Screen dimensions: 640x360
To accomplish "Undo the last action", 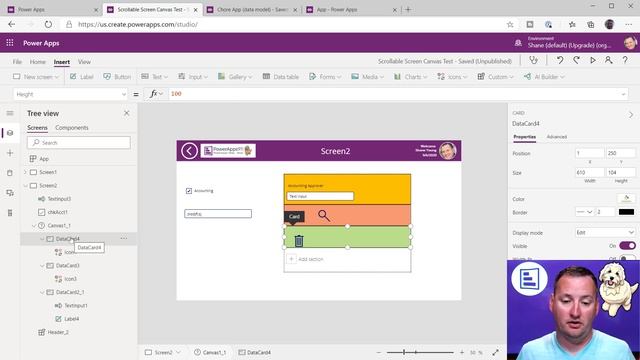I will 560,60.
